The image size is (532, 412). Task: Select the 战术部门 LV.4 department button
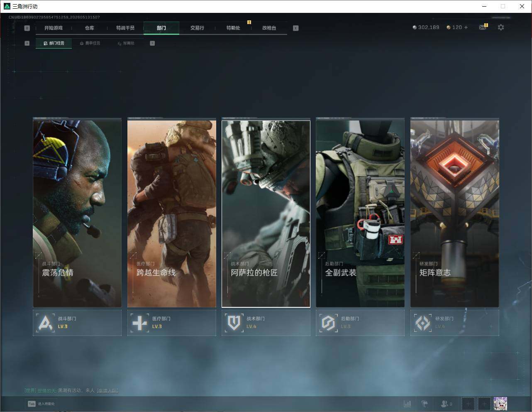coord(266,323)
